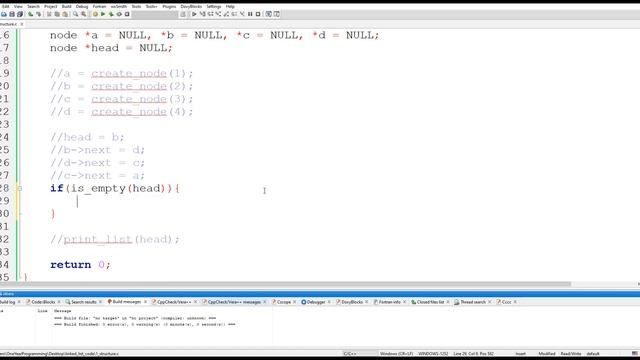The image size is (640, 360).
Task: Open the Build menu
Action: (67, 7)
